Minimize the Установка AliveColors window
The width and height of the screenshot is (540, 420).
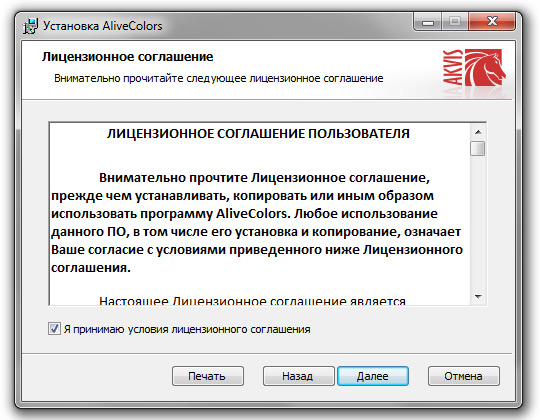428,22
